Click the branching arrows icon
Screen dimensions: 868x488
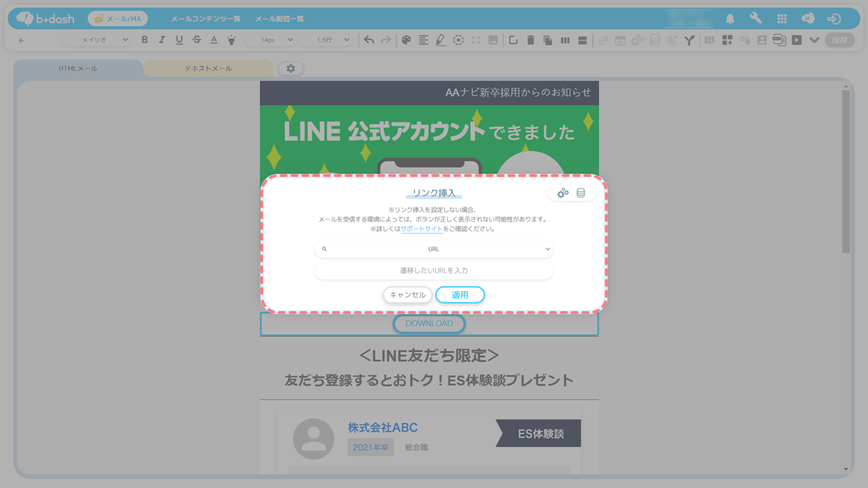[690, 40]
